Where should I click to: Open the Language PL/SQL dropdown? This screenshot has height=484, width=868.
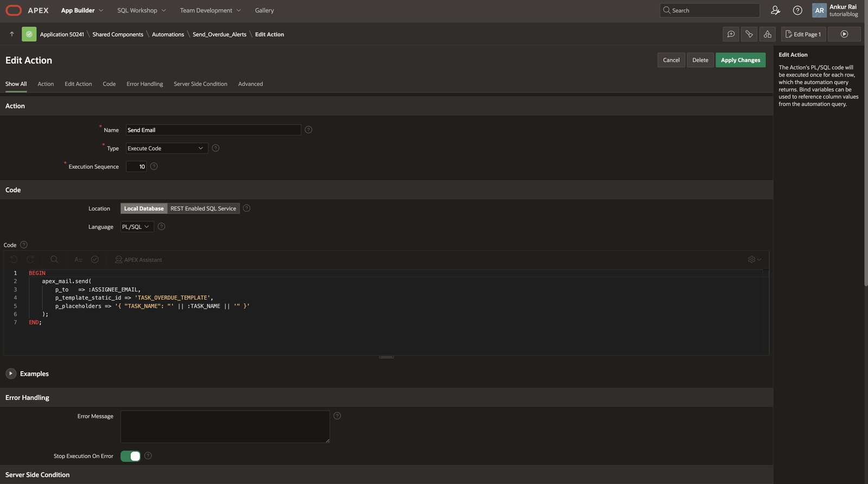click(x=136, y=227)
